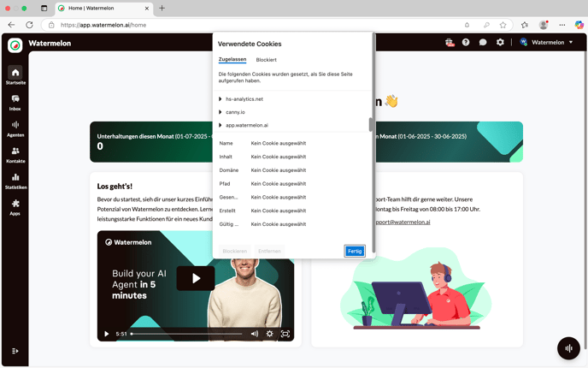Open the help question mark icon
This screenshot has width=588, height=368.
coord(466,43)
